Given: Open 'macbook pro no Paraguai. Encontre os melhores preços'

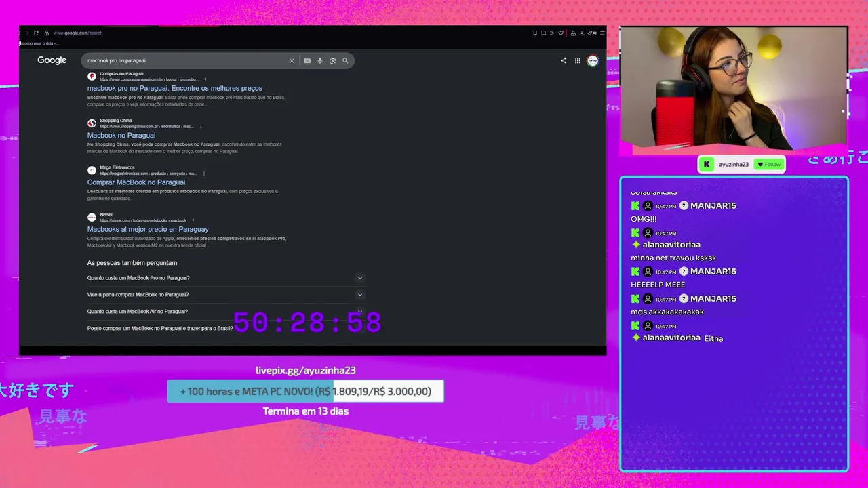Looking at the screenshot, I should coord(174,88).
